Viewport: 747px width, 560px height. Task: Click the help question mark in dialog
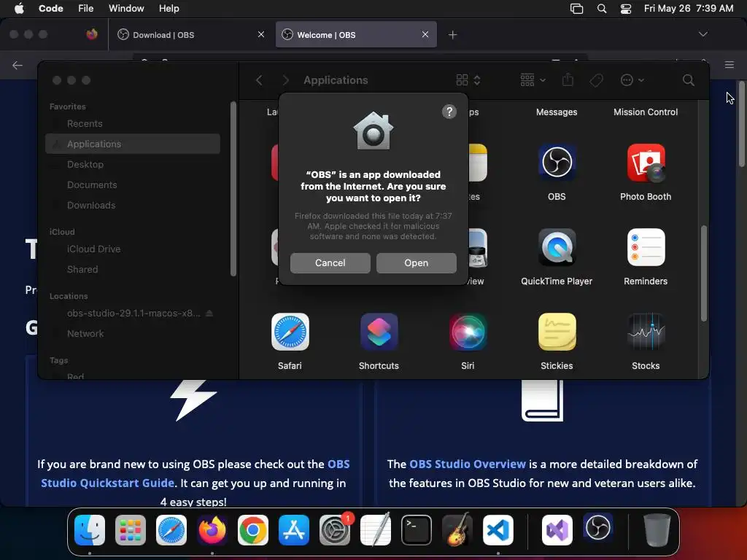[449, 112]
